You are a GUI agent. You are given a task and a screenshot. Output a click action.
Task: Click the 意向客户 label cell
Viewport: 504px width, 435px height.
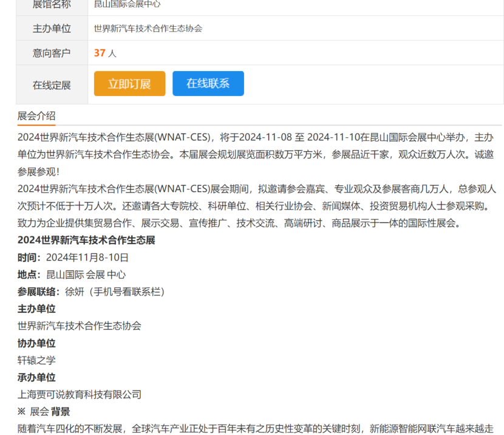(52, 53)
